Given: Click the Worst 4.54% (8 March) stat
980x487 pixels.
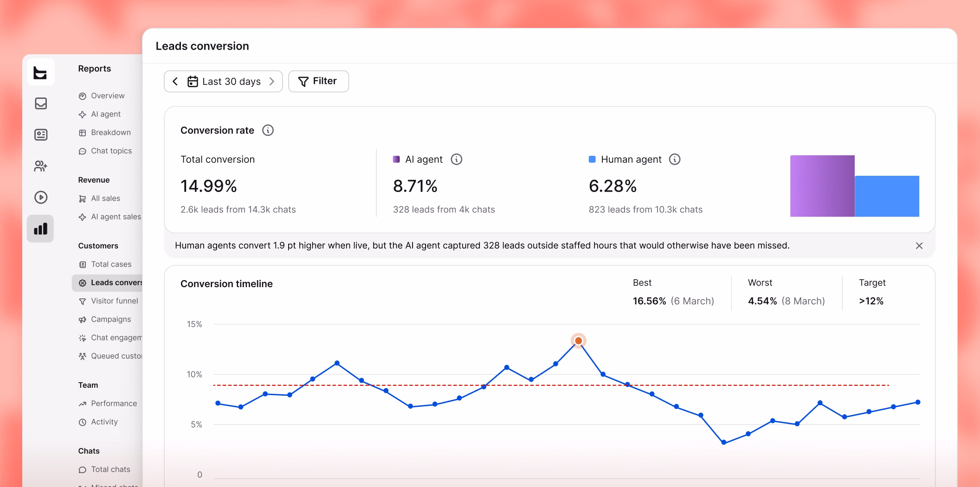Looking at the screenshot, I should pyautogui.click(x=787, y=301).
